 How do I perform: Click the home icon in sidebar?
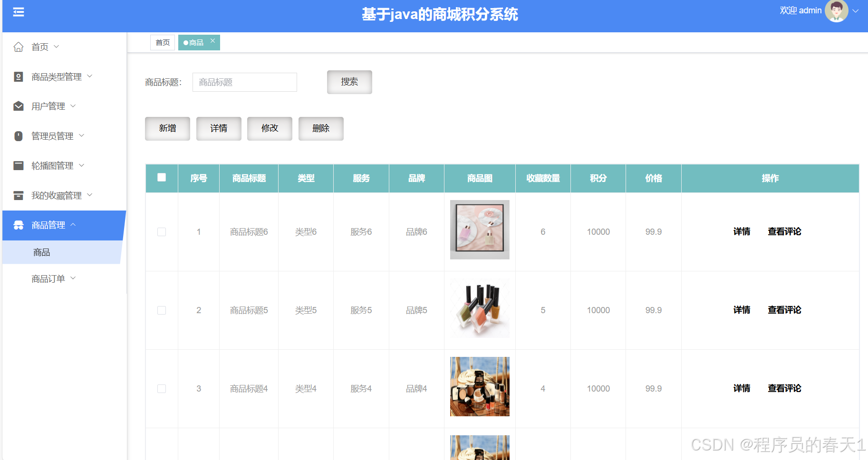point(19,47)
